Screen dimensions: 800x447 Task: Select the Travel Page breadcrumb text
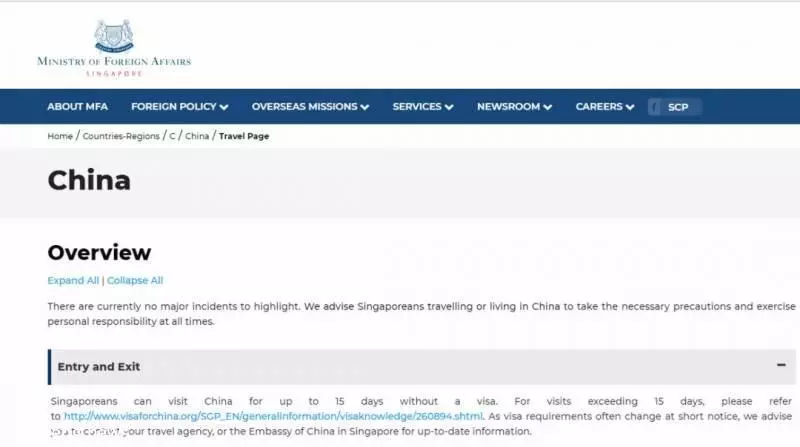click(x=244, y=136)
